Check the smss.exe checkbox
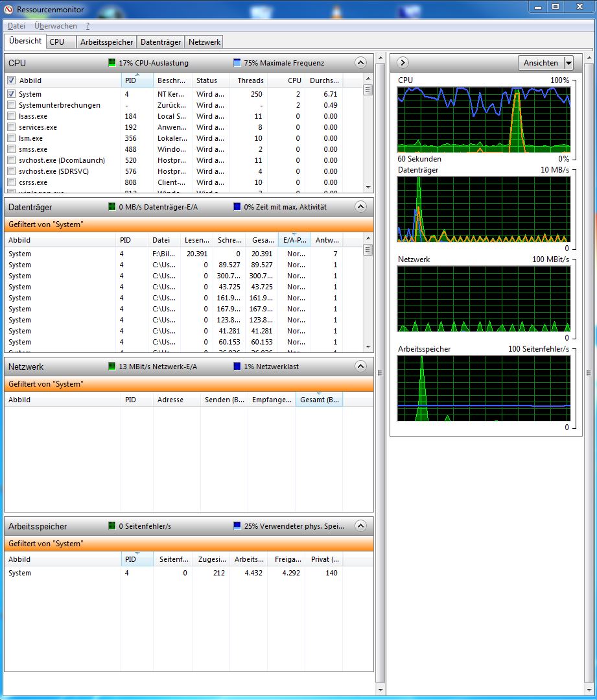 [x=11, y=149]
